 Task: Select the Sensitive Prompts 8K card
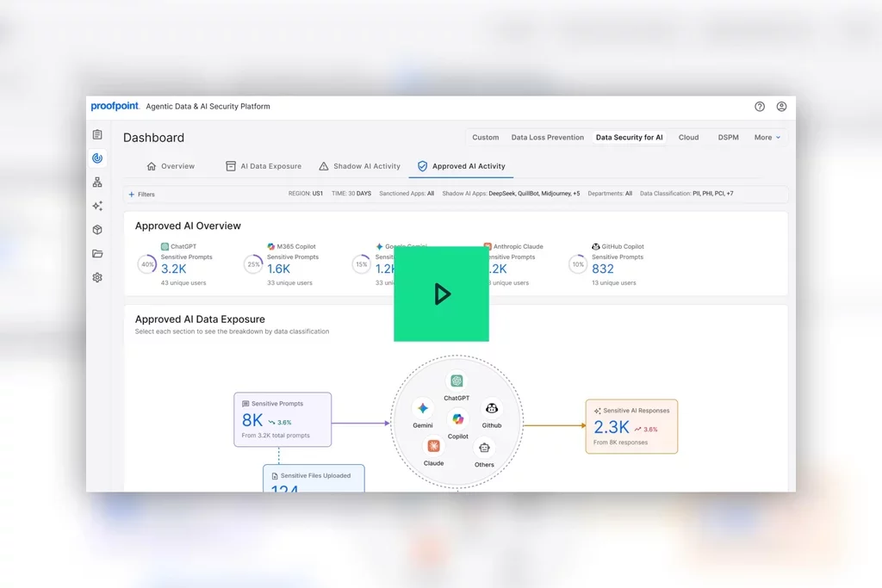click(283, 419)
